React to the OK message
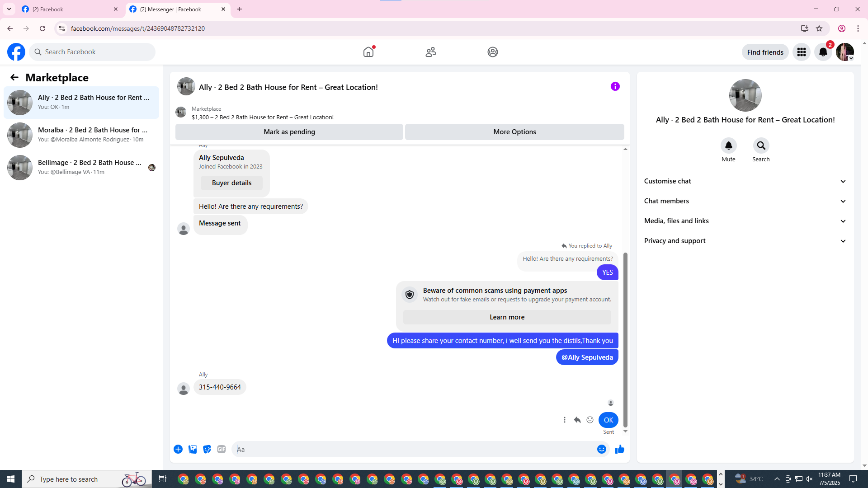The height and width of the screenshot is (488, 868). click(x=590, y=420)
